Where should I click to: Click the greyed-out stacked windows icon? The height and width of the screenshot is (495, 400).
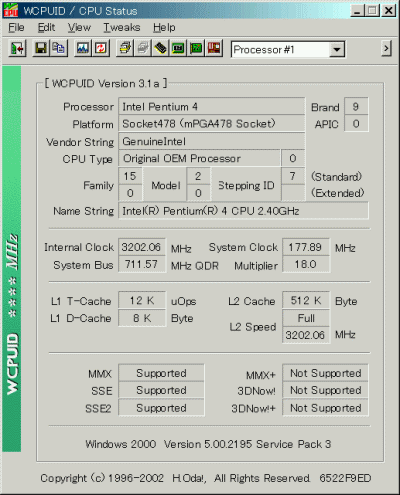click(143, 49)
